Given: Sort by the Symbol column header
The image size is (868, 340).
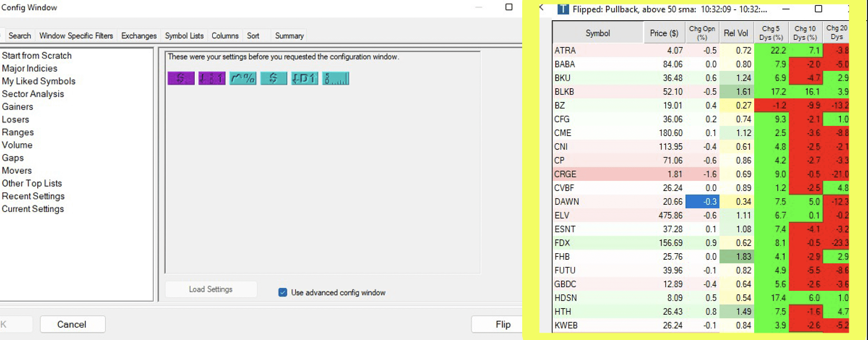Looking at the screenshot, I should click(598, 33).
